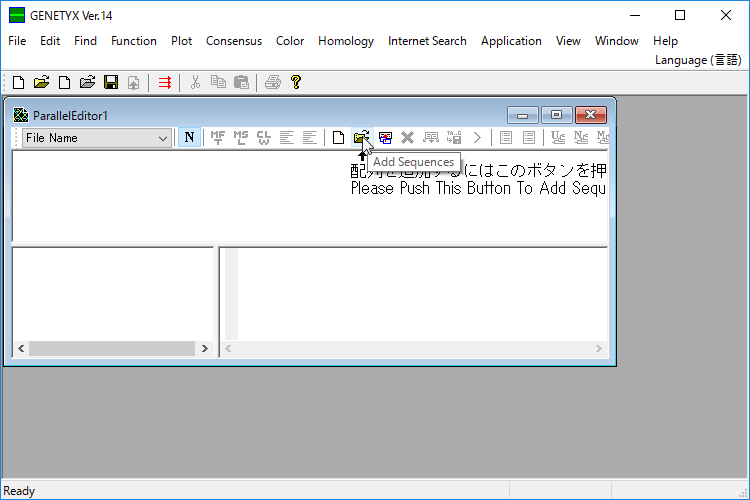Click the gray open-folder icon in main toolbar
This screenshot has height=500, width=750.
point(88,82)
